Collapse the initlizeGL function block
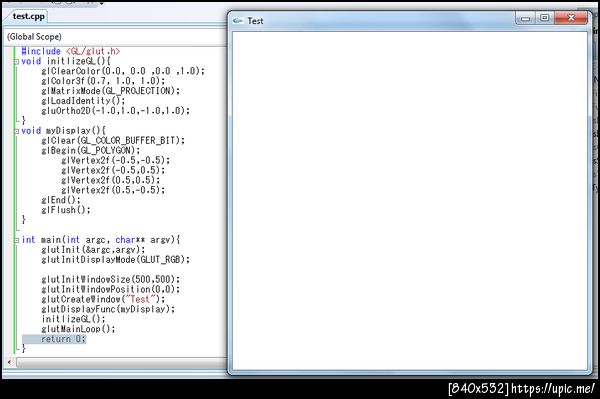This screenshot has height=399, width=600. point(16,62)
